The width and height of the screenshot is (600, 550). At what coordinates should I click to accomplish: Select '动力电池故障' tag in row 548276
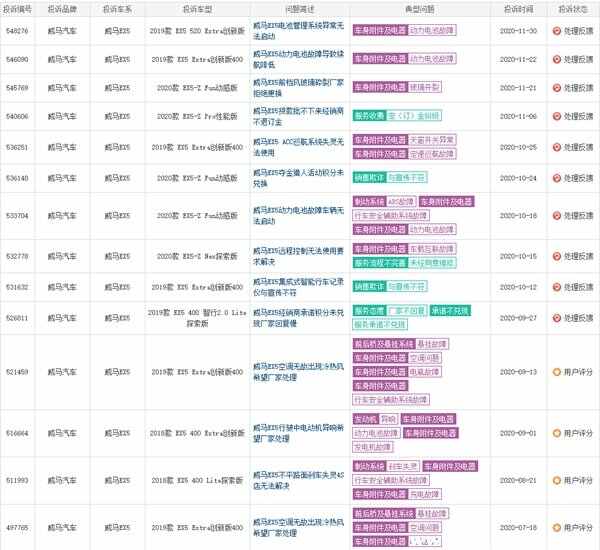point(432,30)
